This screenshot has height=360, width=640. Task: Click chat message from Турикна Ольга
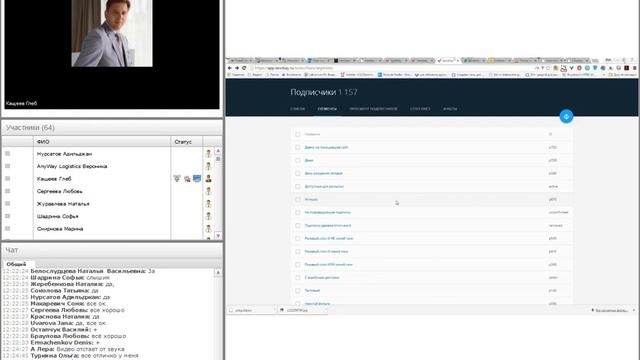click(70, 356)
